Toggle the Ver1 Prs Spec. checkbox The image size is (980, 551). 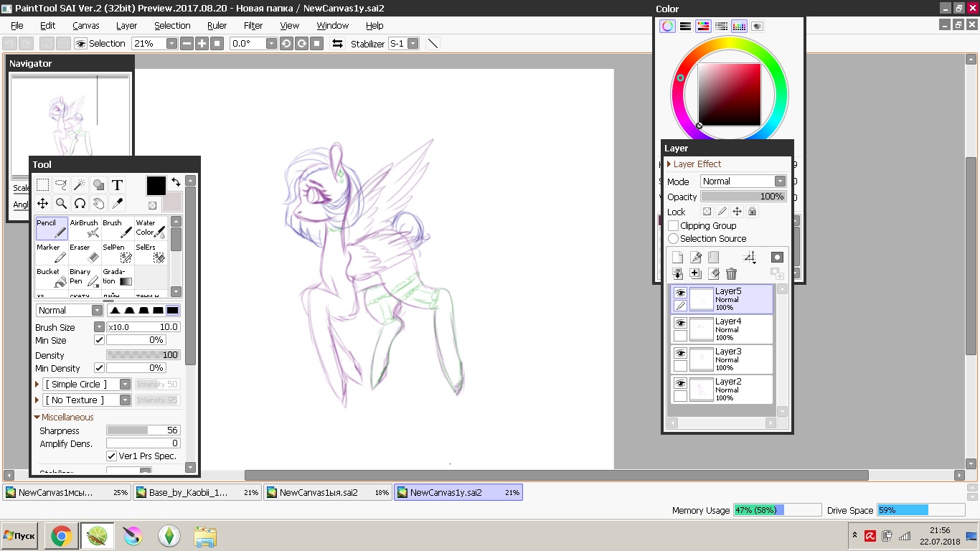(x=112, y=456)
